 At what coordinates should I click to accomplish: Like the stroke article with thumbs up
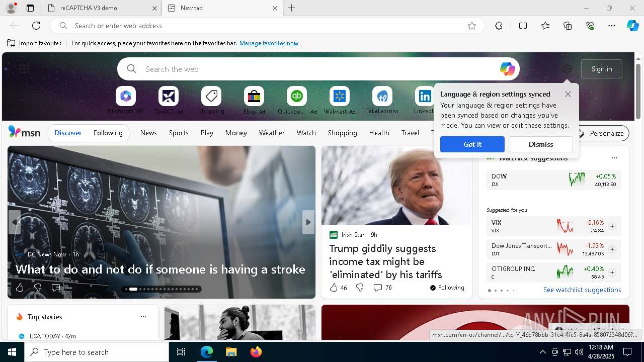coord(20,288)
